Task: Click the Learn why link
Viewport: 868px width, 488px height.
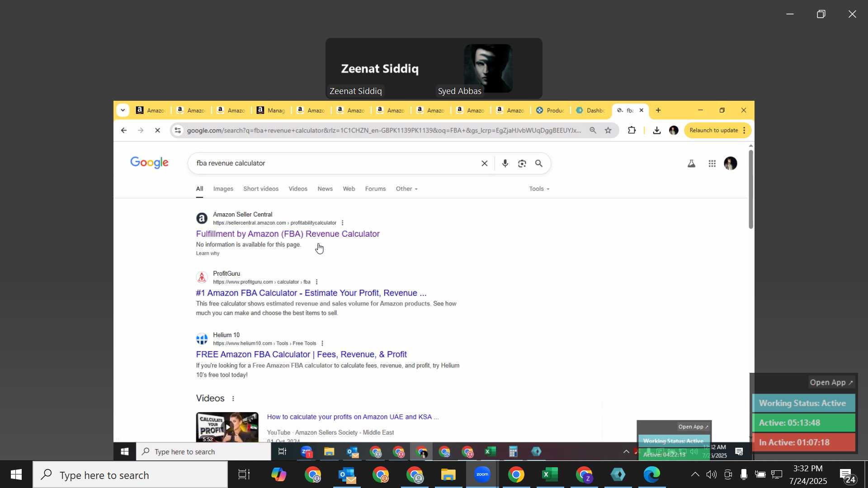Action: click(208, 253)
